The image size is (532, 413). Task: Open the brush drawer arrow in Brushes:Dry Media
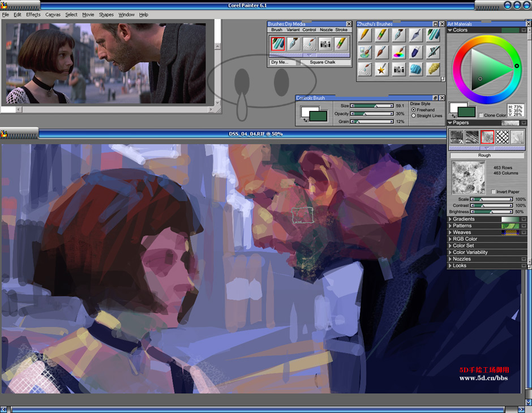310,55
